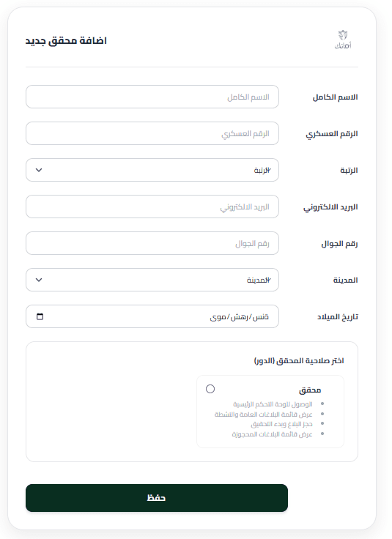Open the الرتبة rank select box
The image size is (392, 539).
(x=152, y=170)
